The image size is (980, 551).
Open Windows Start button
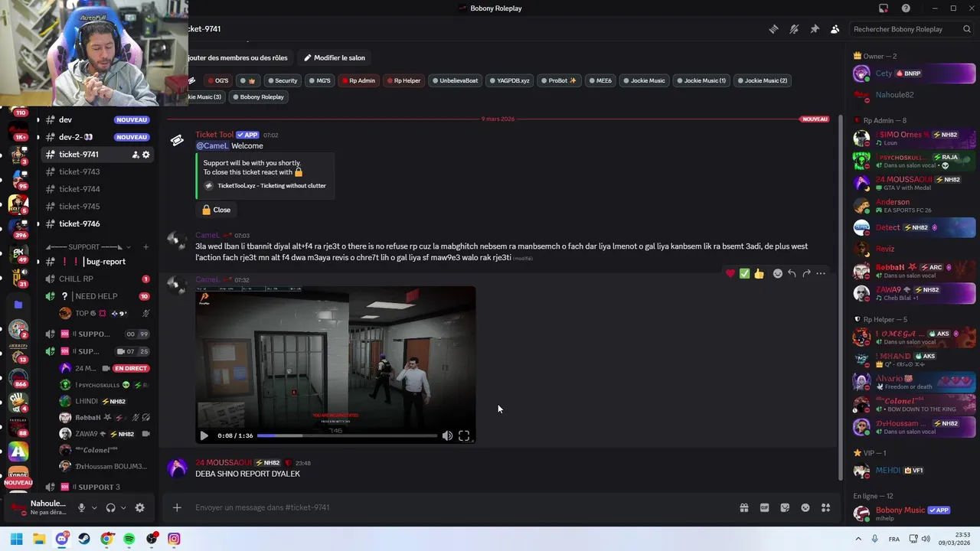point(17,539)
